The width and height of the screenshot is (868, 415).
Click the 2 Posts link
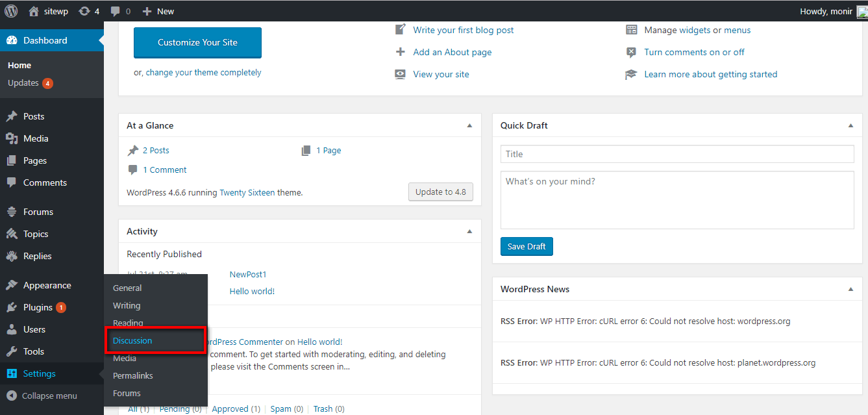(x=156, y=150)
